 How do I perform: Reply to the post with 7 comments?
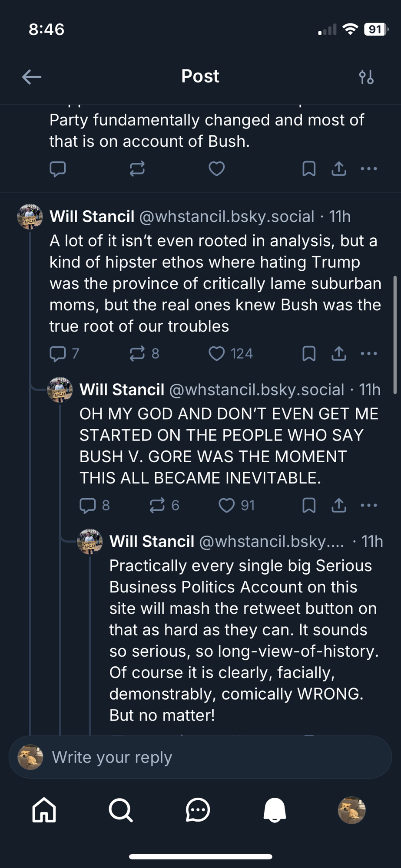point(58,354)
